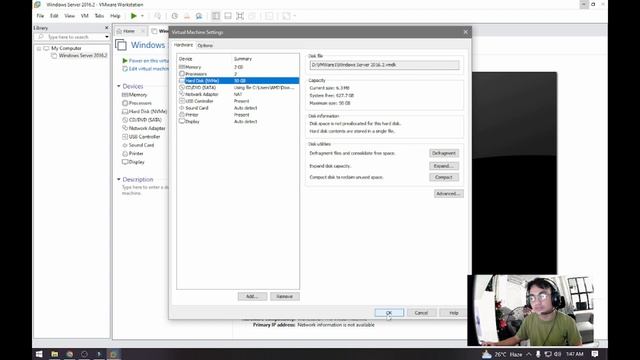This screenshot has height=360, width=640.
Task: Open the VM menu
Action: [84, 16]
